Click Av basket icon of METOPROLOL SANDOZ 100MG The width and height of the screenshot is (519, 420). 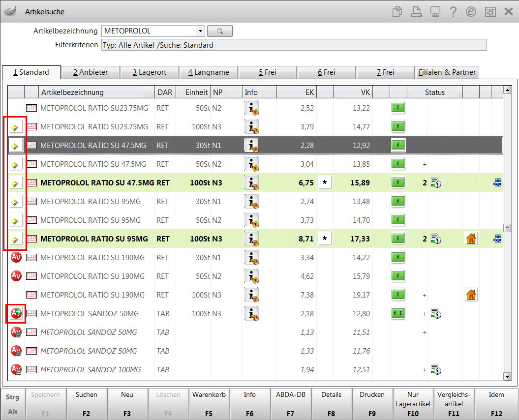[x=16, y=369]
